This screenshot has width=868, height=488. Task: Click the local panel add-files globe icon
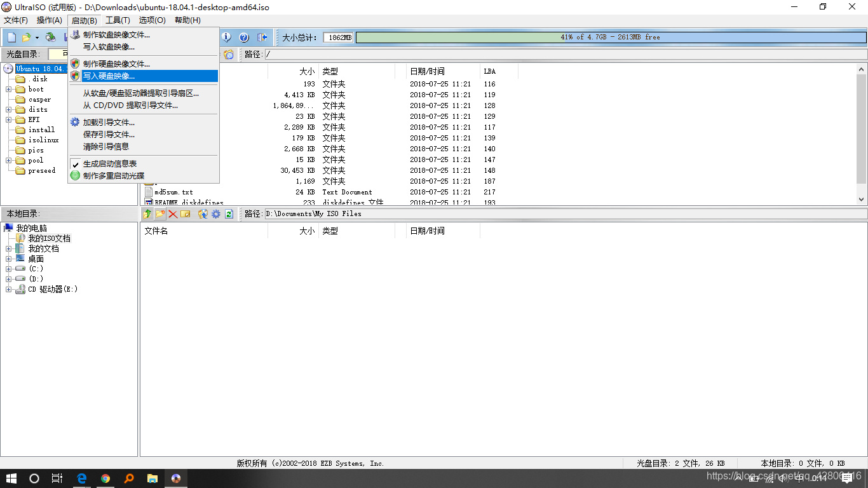tap(203, 214)
